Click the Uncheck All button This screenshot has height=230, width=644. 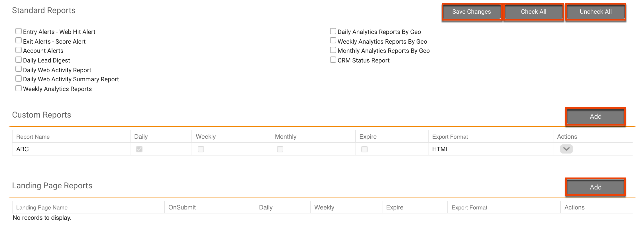[x=595, y=12]
